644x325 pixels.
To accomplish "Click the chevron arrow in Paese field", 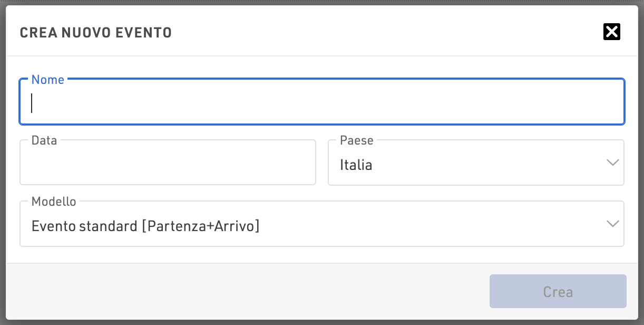I will tap(612, 162).
